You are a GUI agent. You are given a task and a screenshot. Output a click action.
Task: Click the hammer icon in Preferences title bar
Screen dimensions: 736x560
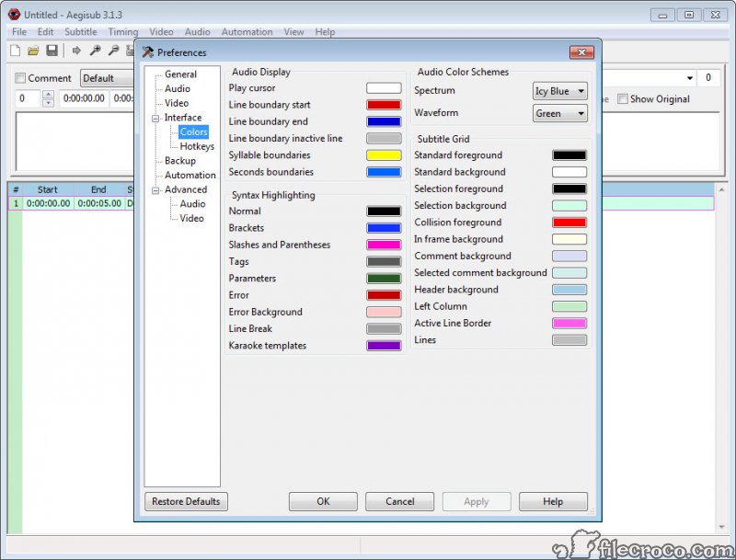148,52
